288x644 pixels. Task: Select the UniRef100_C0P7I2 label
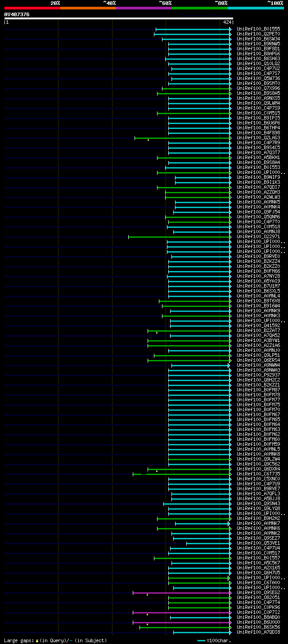258,612
